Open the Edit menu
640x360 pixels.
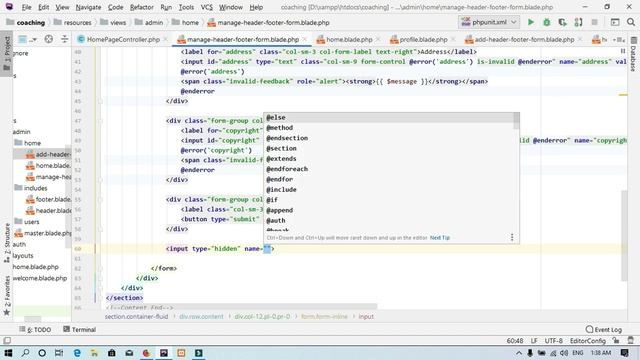click(x=43, y=7)
